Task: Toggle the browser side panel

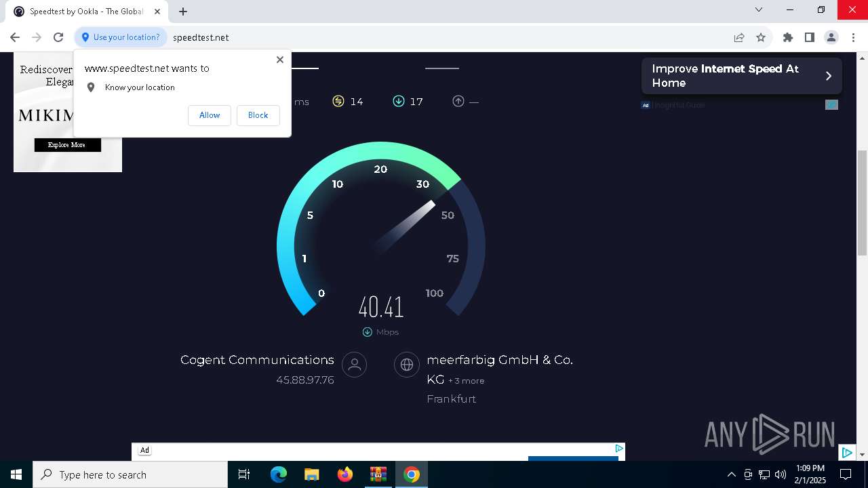Action: (x=810, y=37)
